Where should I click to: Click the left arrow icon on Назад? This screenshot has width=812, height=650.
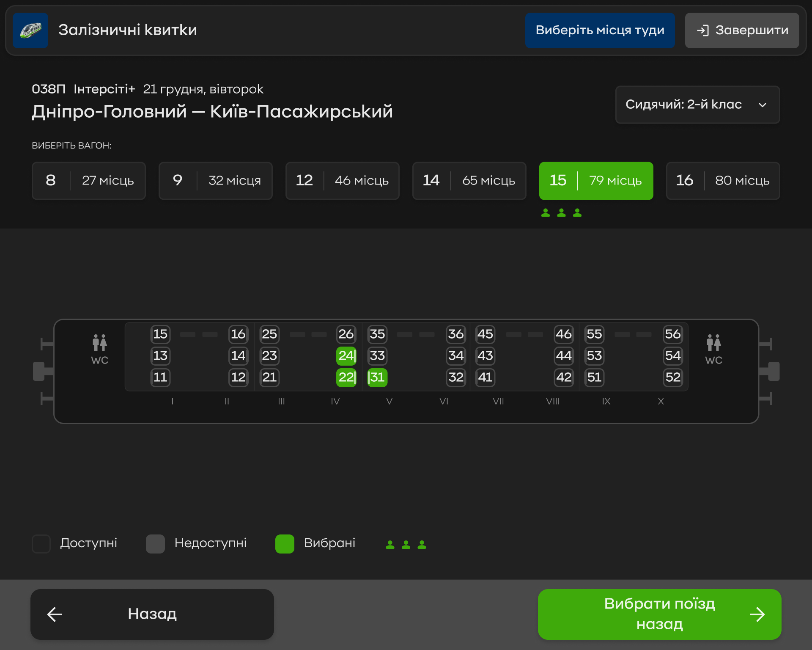tap(55, 614)
